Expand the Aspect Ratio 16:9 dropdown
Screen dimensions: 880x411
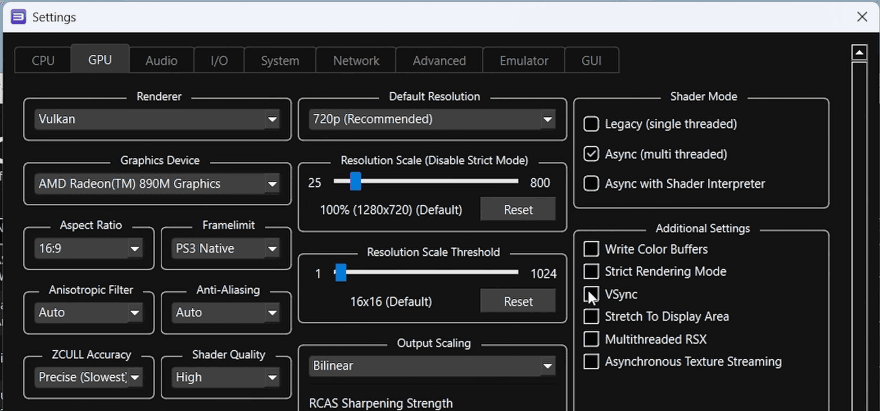point(89,248)
